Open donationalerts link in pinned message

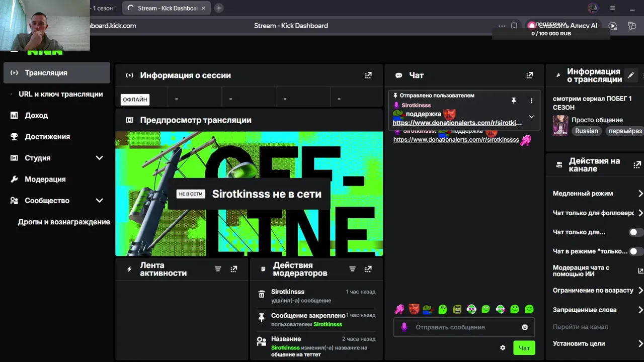pos(457,123)
